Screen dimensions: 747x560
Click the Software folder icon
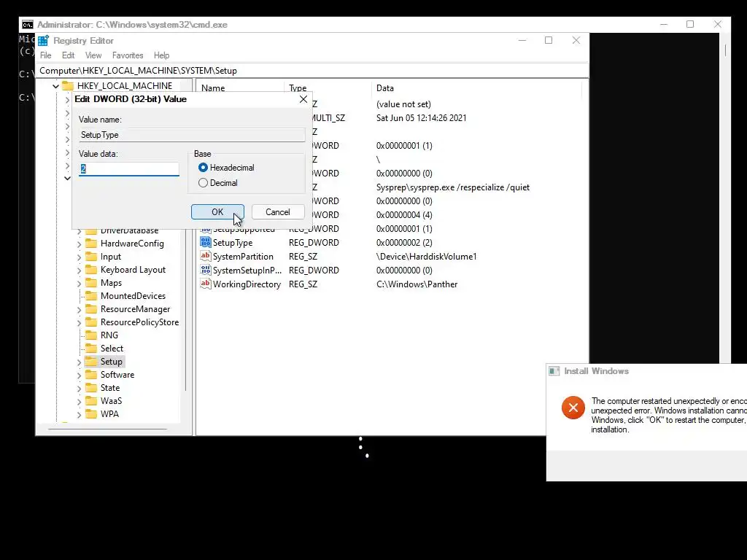coord(91,375)
